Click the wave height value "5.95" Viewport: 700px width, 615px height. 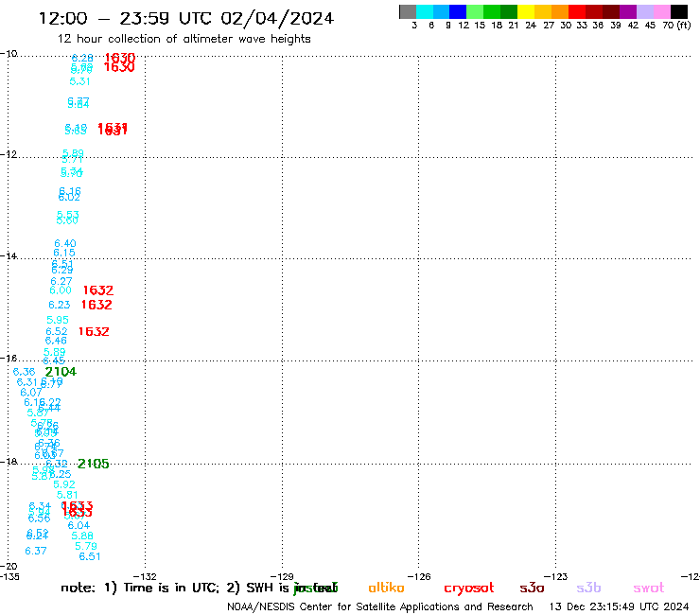coord(58,320)
